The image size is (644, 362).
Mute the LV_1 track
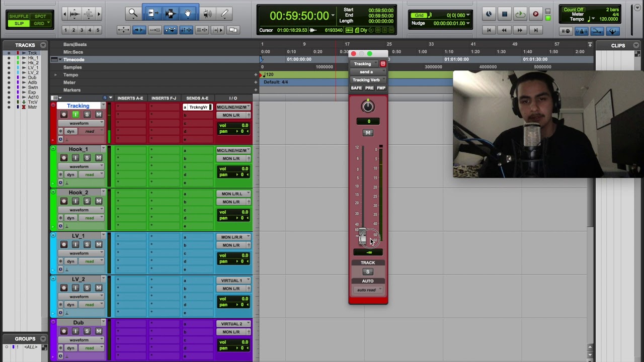coord(99,244)
